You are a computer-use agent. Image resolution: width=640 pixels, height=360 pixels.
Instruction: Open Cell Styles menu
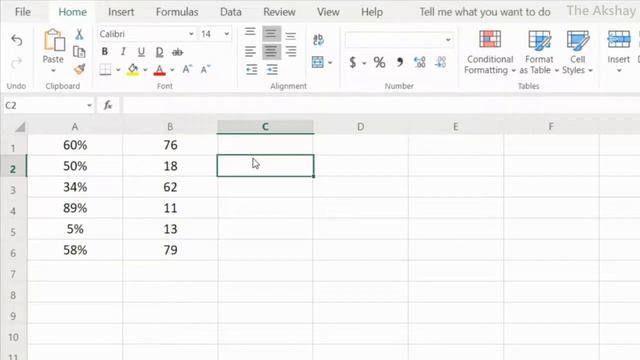coord(578,52)
